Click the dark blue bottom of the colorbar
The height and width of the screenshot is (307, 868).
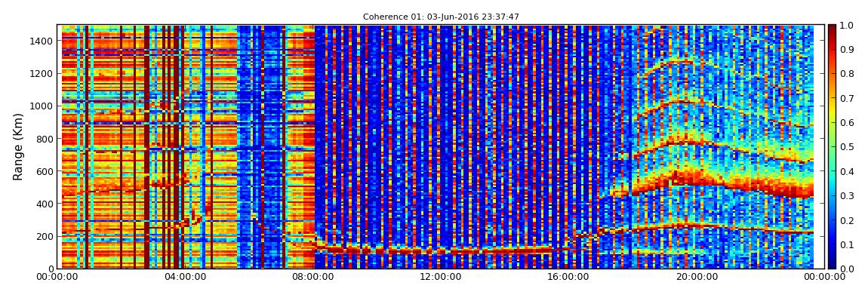click(832, 262)
